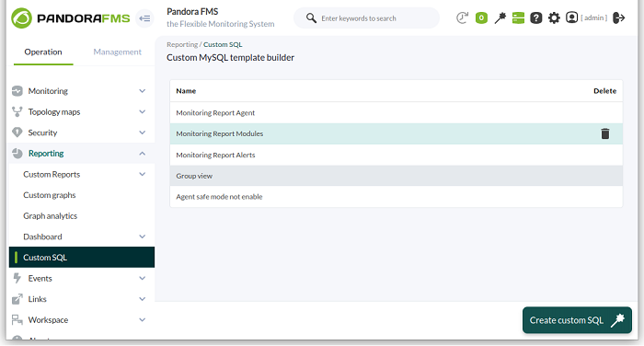Expand the Workspace section chevron
Viewport: 644px width, 346px height.
pyautogui.click(x=142, y=319)
